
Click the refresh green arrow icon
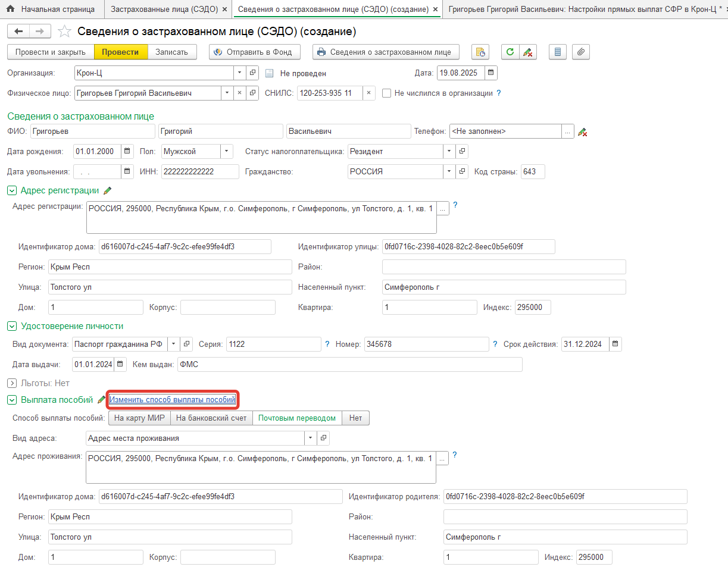point(510,52)
